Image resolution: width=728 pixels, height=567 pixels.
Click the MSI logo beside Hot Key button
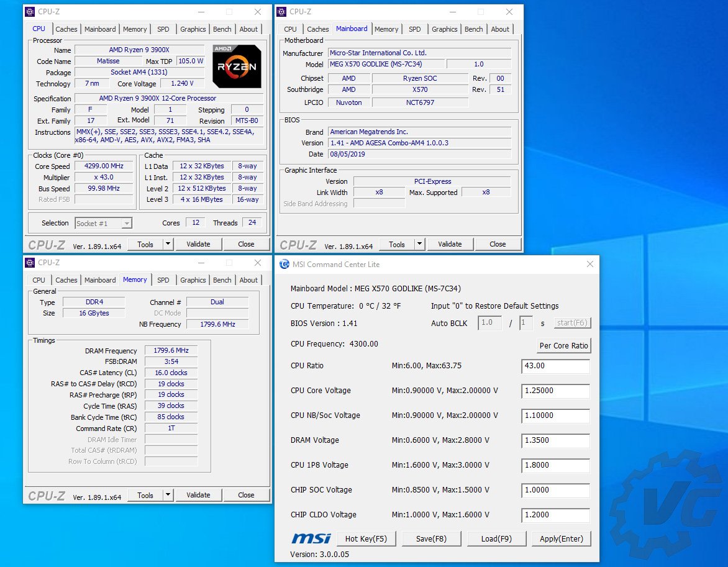click(311, 538)
